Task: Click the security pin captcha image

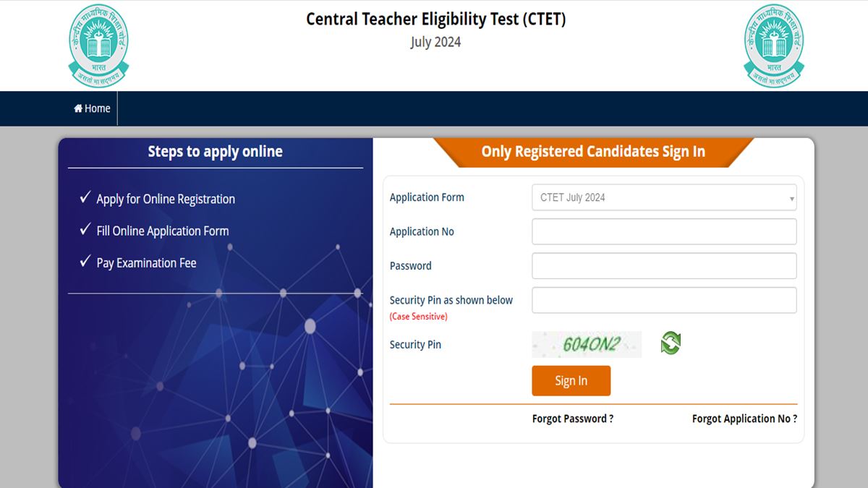Action: (587, 344)
